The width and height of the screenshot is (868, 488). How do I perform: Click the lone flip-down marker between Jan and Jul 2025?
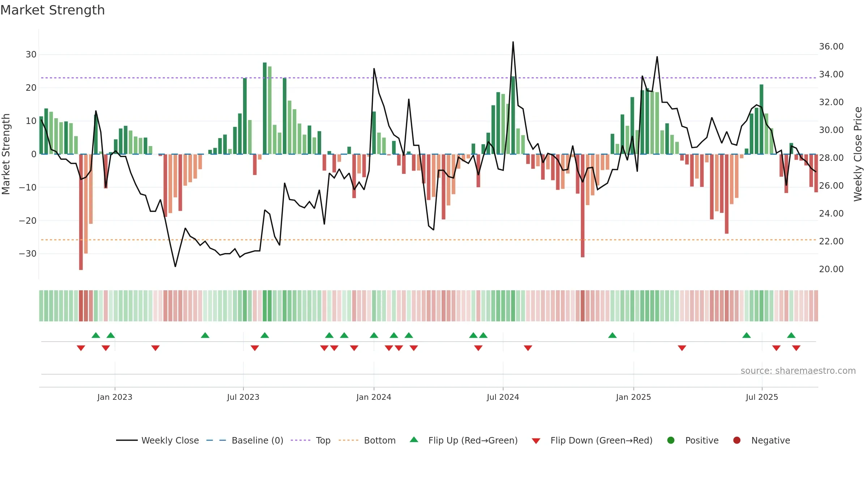(682, 348)
